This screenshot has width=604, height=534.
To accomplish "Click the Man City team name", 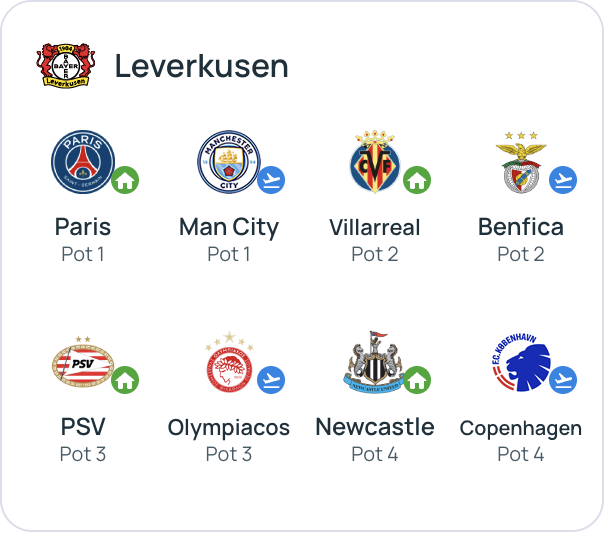I will (x=229, y=227).
